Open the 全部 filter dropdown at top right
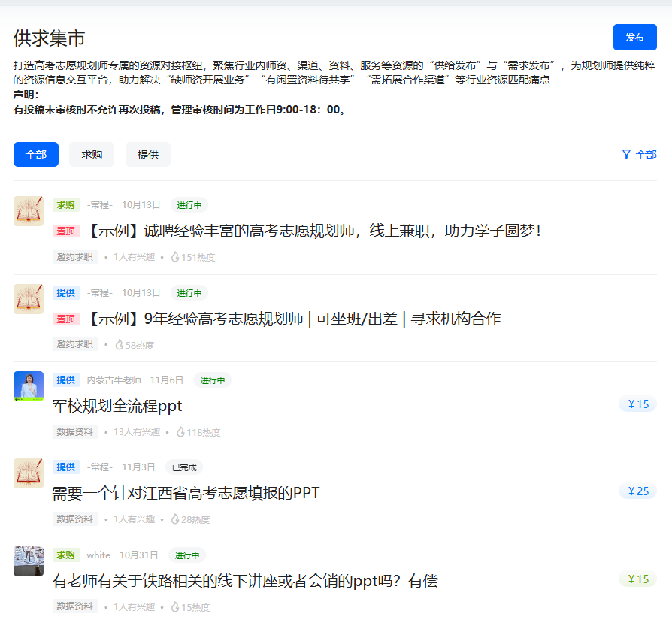 (x=643, y=154)
